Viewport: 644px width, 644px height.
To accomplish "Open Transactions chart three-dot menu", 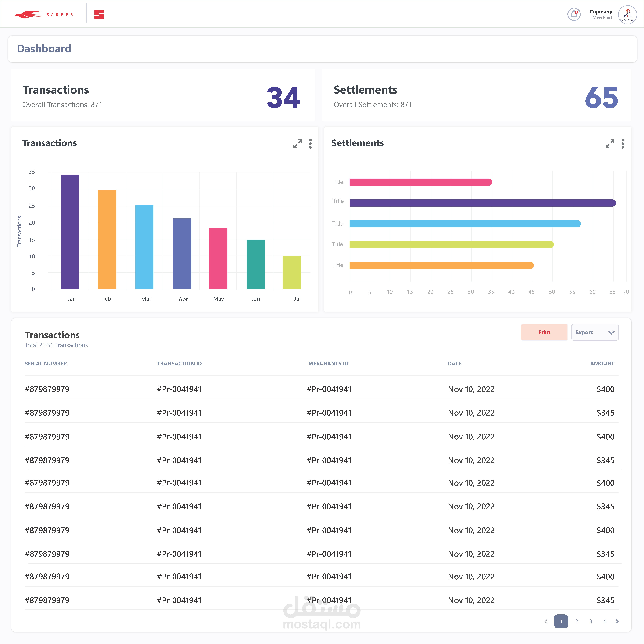I will [310, 144].
